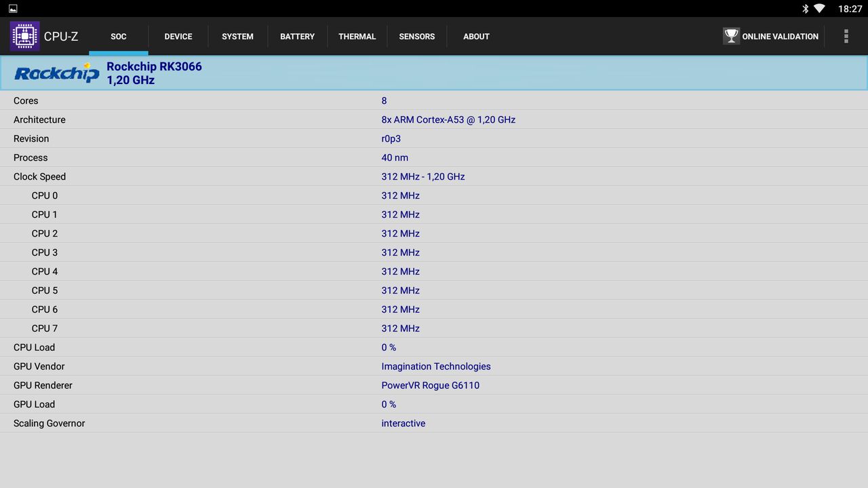This screenshot has width=868, height=488.
Task: Click the Rockchip RK3066 heading
Action: [x=154, y=66]
